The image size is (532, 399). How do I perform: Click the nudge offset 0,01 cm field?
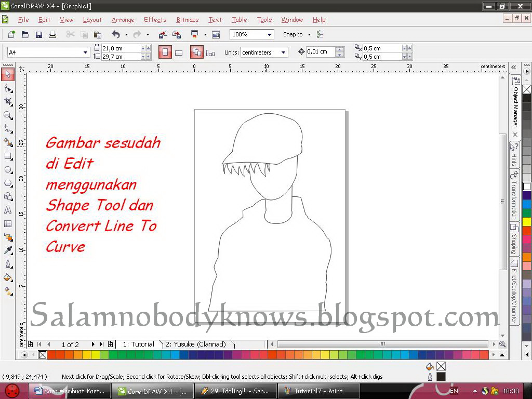(x=320, y=51)
